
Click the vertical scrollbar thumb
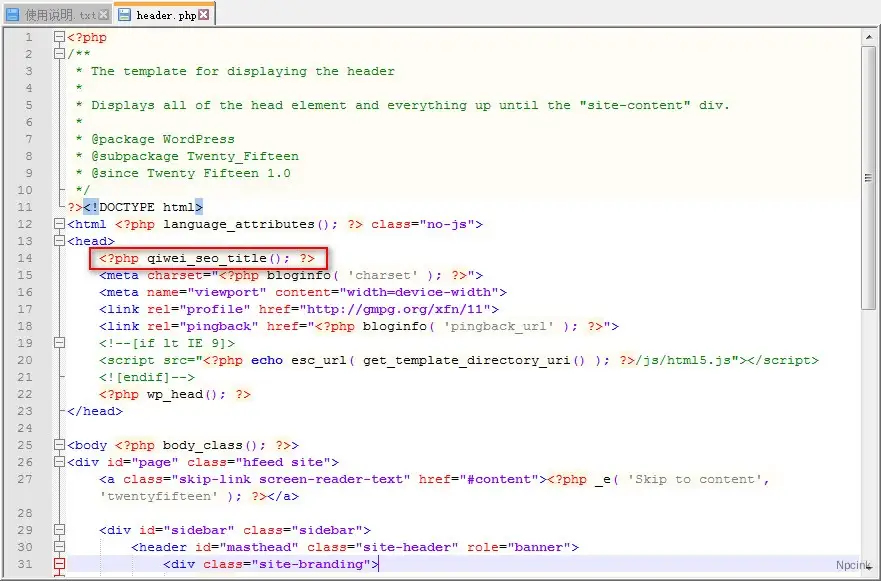pyautogui.click(x=870, y=175)
